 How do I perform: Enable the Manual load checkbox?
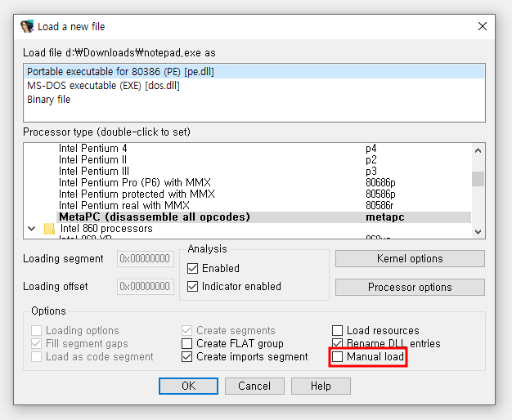[337, 356]
